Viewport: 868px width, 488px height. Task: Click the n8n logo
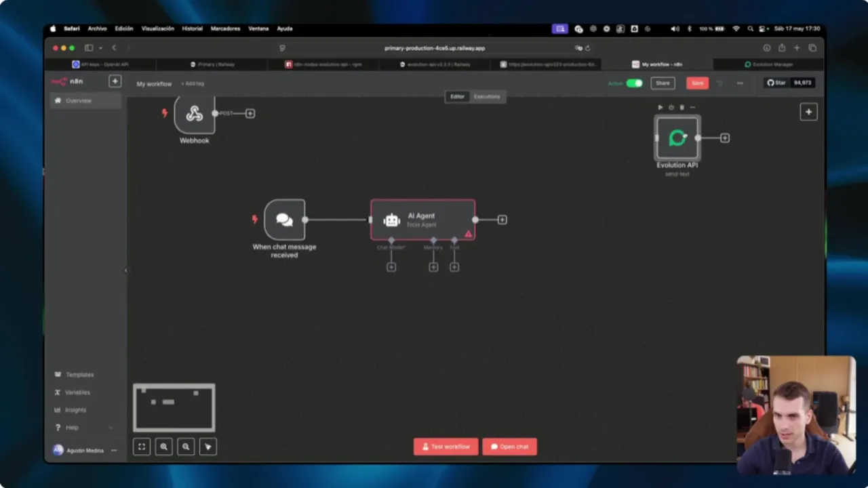(x=67, y=81)
